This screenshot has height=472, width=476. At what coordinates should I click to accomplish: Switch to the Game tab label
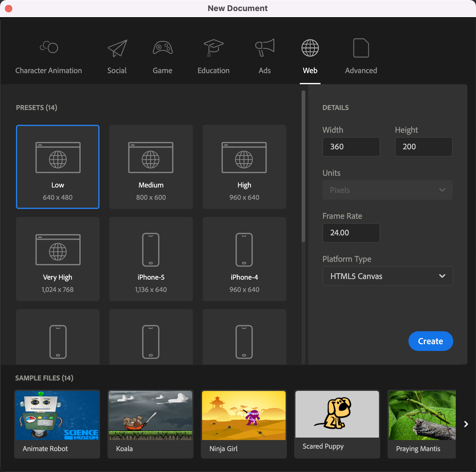(162, 71)
